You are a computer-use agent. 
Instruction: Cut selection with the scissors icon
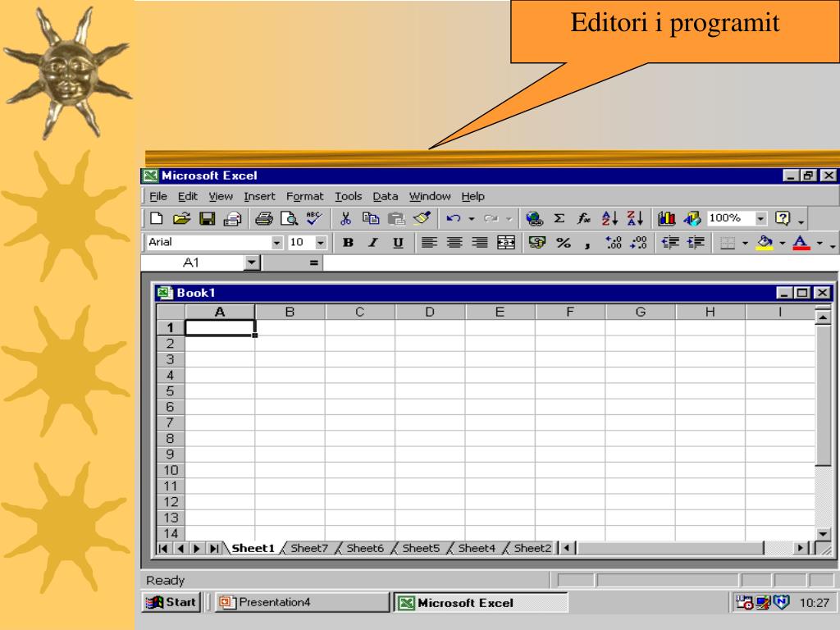[345, 218]
